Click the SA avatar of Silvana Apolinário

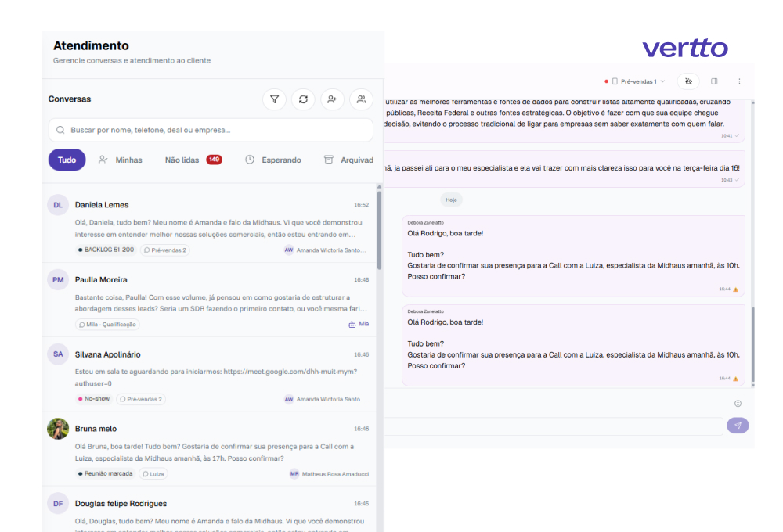[x=58, y=354]
